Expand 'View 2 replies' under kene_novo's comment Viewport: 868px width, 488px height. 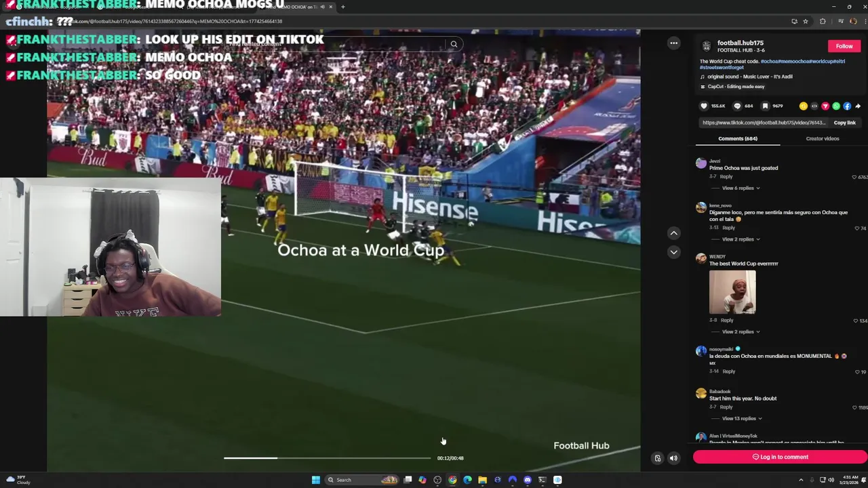coord(741,239)
